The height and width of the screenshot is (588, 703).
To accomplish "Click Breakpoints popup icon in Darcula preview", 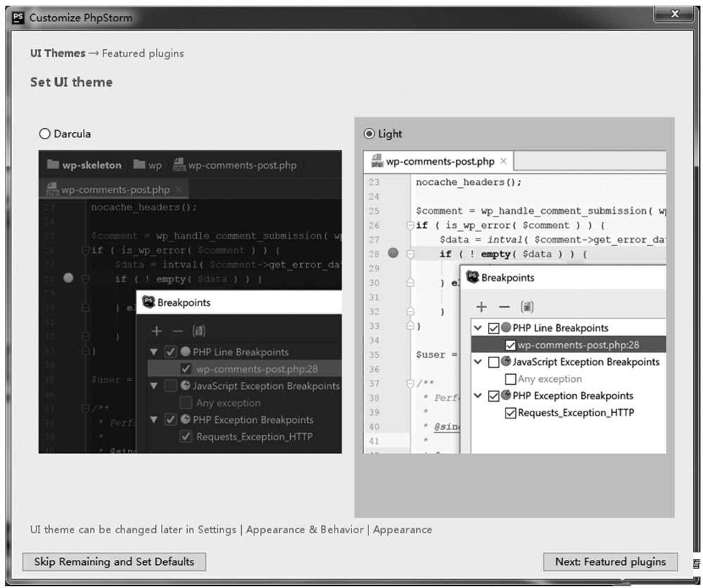I will coord(148,302).
